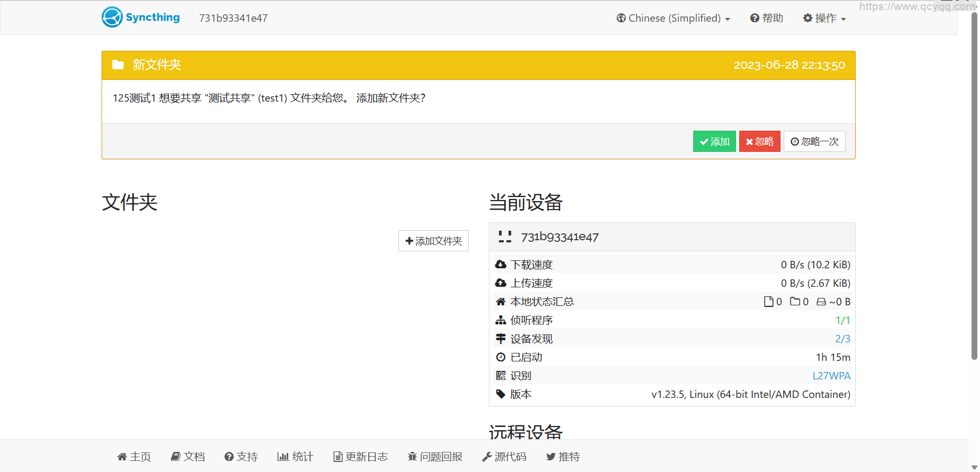Image resolution: width=980 pixels, height=472 pixels.
Task: Click the 添加文件夹 add folder button
Action: pos(433,241)
